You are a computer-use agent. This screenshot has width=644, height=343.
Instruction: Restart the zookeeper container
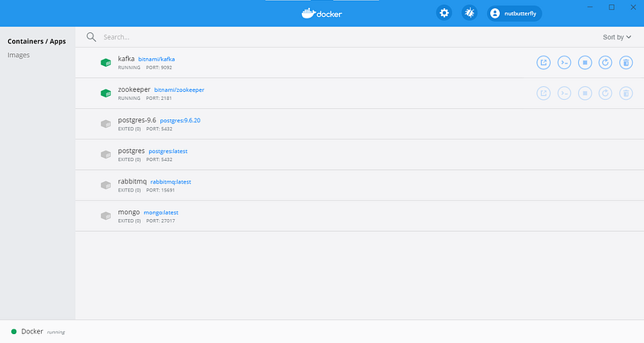coord(605,93)
